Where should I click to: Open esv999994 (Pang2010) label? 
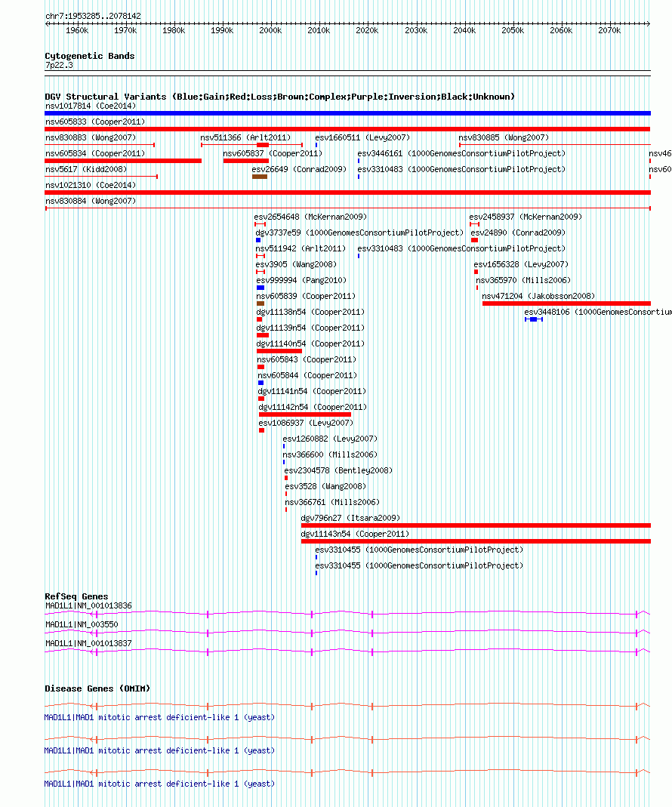[x=302, y=281]
